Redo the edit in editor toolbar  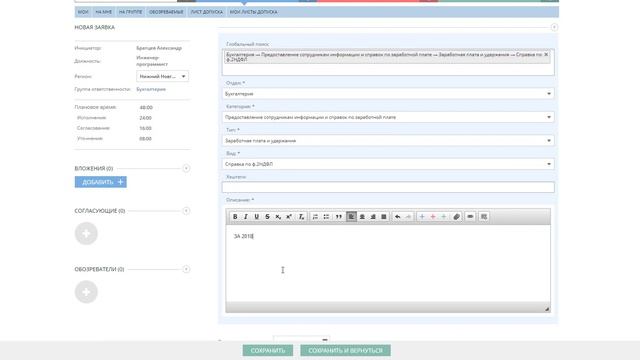408,217
